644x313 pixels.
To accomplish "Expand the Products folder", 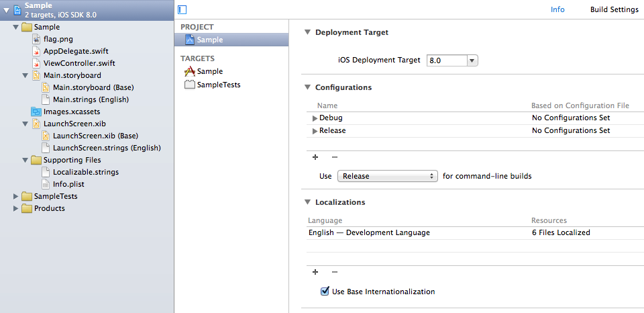I will click(16, 208).
